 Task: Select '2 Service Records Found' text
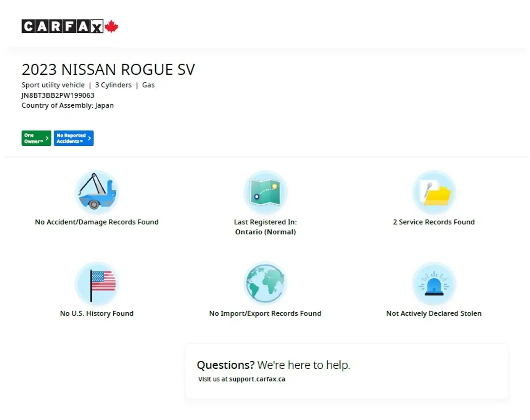pyautogui.click(x=434, y=222)
